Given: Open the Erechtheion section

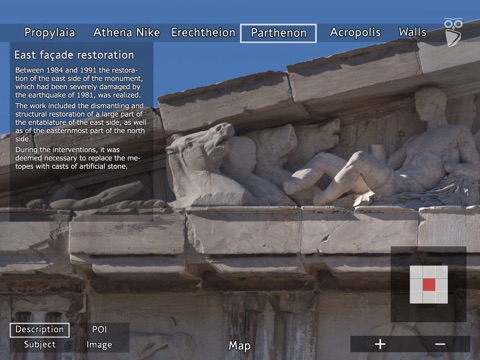Looking at the screenshot, I should click(x=203, y=32).
